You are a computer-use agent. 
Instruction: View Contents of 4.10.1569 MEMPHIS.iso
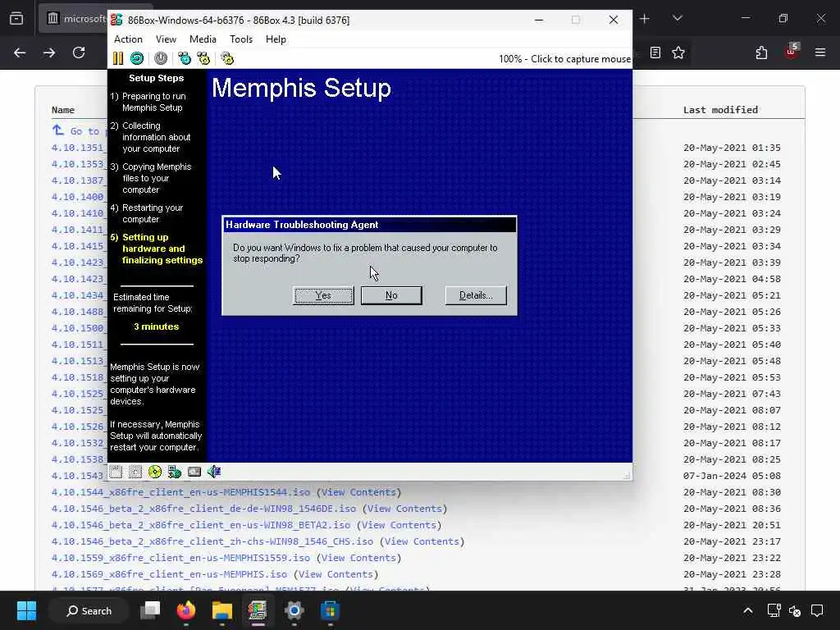pyautogui.click(x=336, y=574)
